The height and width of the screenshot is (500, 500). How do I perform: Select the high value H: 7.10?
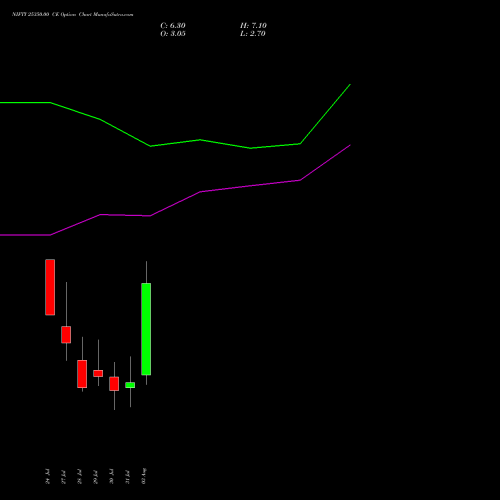(253, 26)
